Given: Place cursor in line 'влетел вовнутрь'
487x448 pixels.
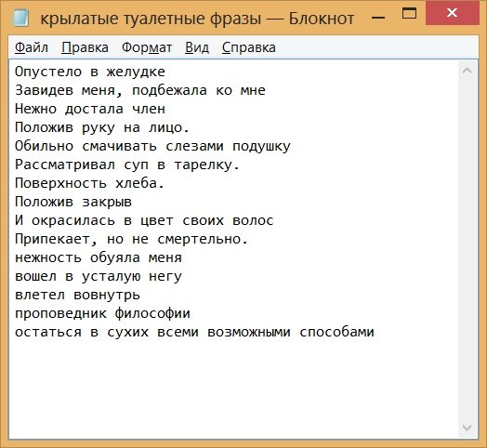Looking at the screenshot, I should [x=77, y=295].
